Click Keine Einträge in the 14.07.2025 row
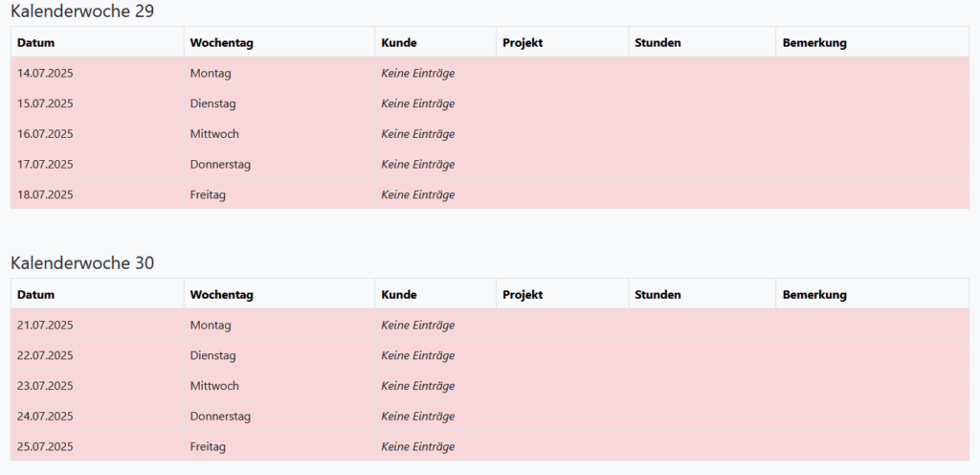Viewport: 980px width, 475px height. tap(417, 73)
